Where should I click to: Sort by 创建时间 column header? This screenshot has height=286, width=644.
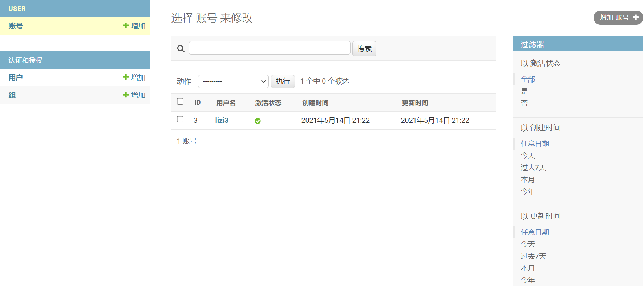[315, 103]
